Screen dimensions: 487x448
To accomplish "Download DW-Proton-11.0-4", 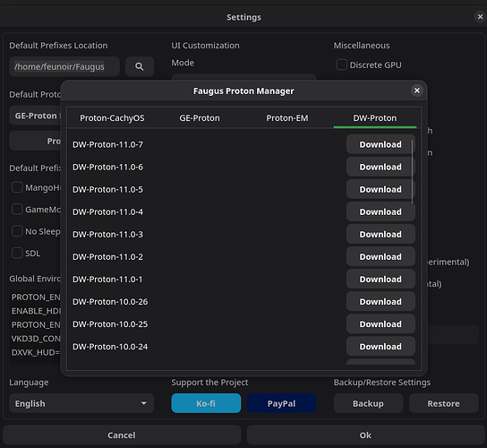I will coord(380,211).
